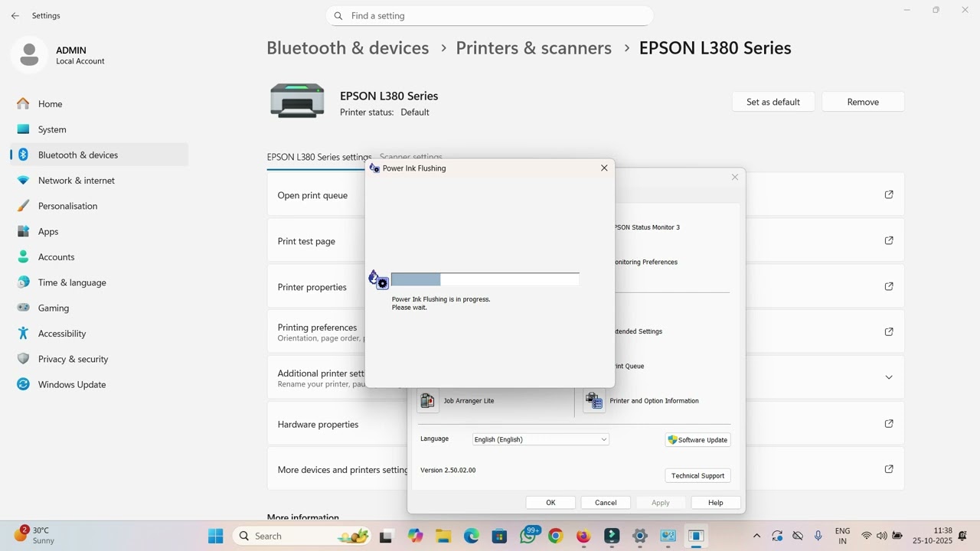This screenshot has height=551, width=980.
Task: Open Firefox from taskbar
Action: (583, 536)
